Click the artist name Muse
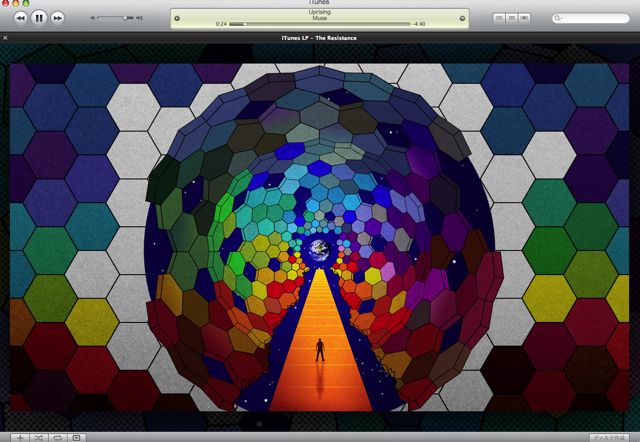This screenshot has height=442, width=640. [320, 18]
